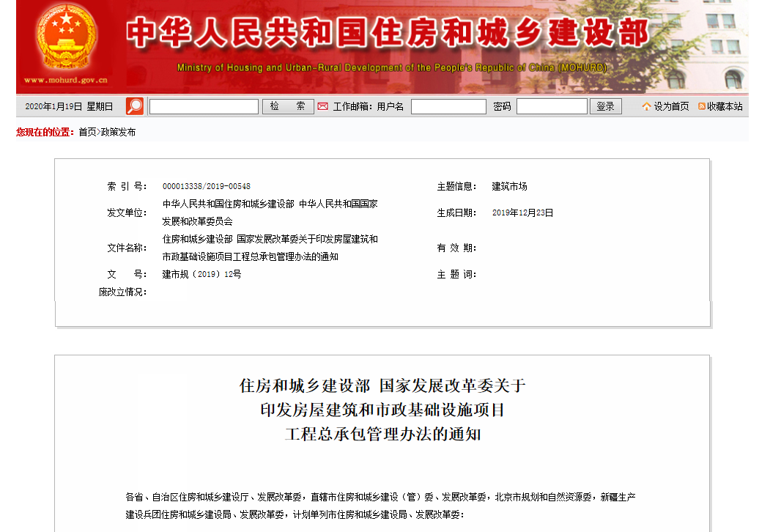Image resolution: width=781 pixels, height=532 pixels.
Task: Open 政策发布 in the breadcrumb
Action: [118, 133]
